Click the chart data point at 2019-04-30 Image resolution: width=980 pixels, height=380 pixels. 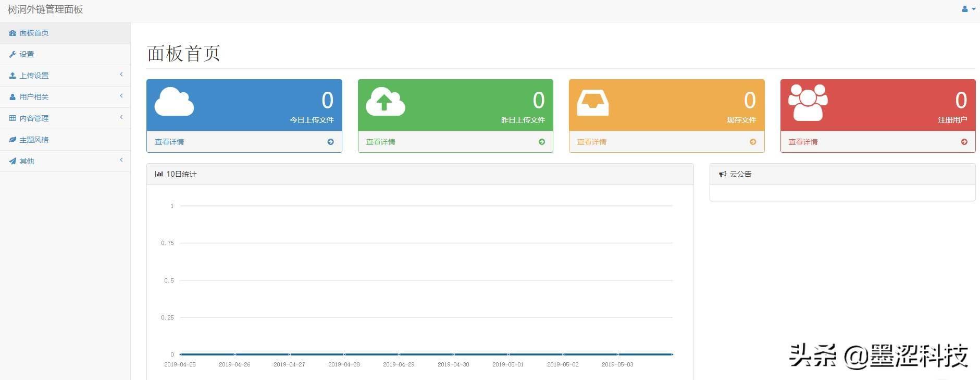point(454,354)
